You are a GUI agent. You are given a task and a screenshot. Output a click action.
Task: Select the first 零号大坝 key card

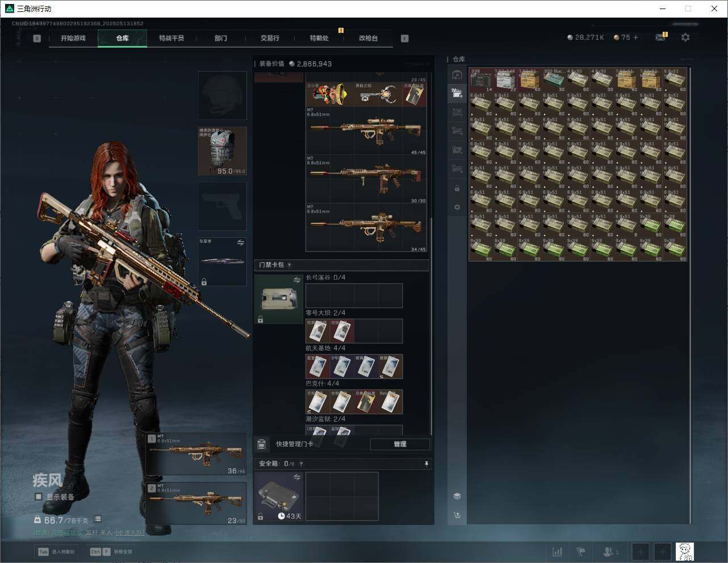[x=318, y=331]
